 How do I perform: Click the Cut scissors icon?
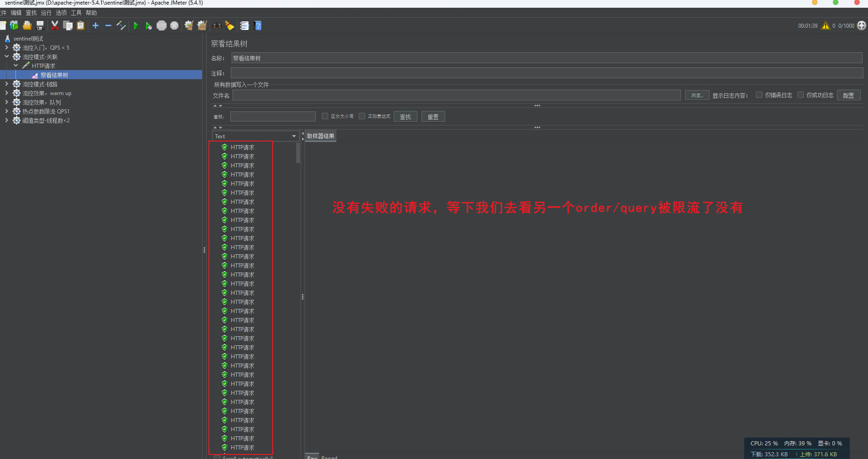click(x=55, y=25)
